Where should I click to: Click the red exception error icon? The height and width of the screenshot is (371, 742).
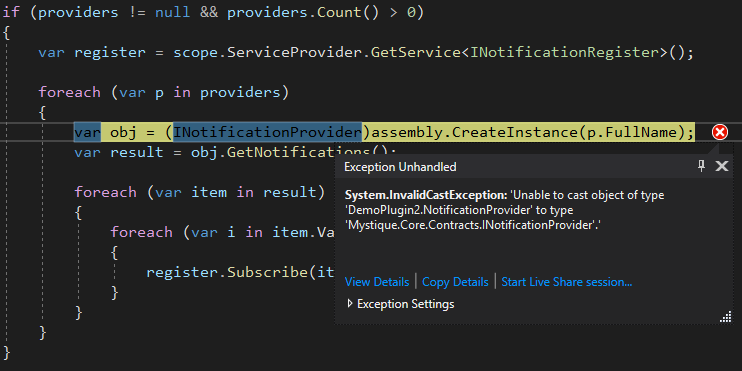(720, 132)
